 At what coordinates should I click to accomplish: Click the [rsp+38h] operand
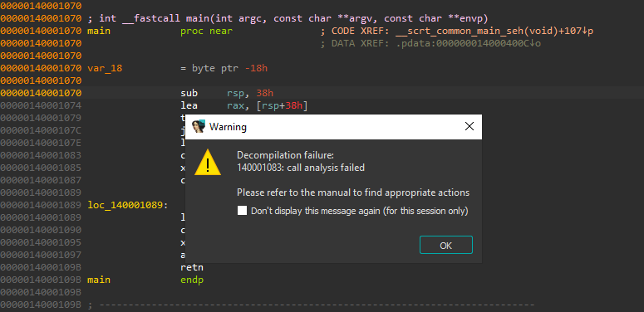[x=282, y=105]
